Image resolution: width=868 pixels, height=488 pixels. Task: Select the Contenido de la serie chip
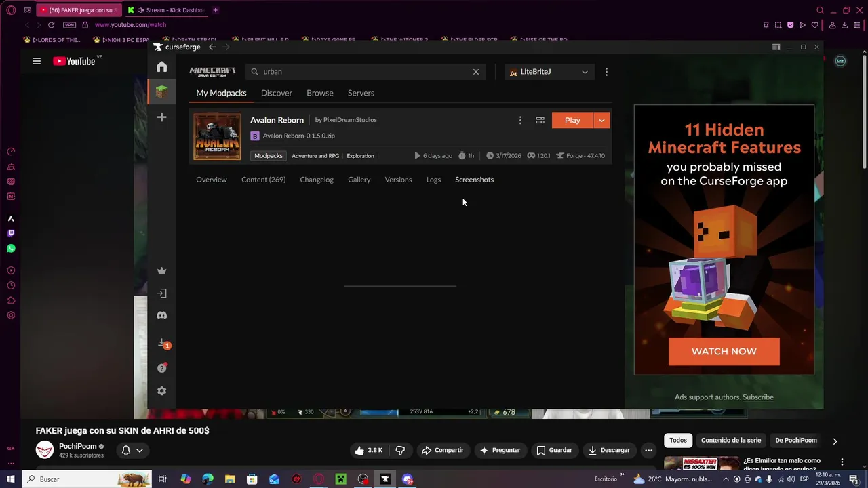pyautogui.click(x=731, y=441)
